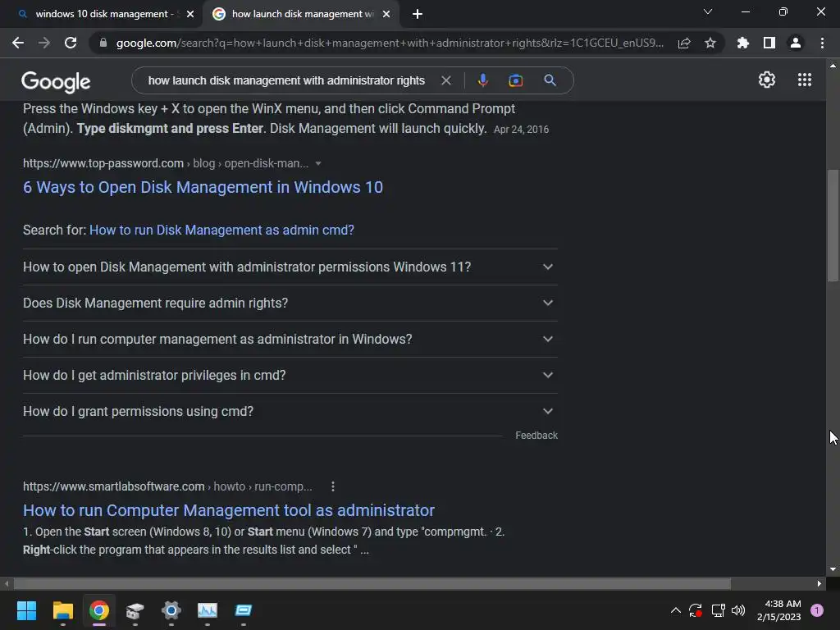Expand run computer management as administrator question

(290, 339)
